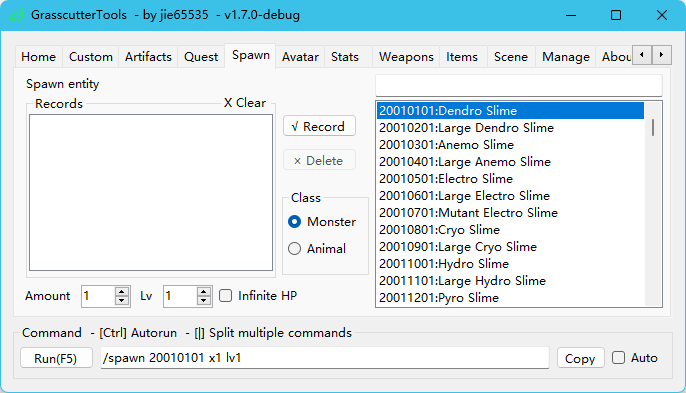686x393 pixels.
Task: Click the monster list scrollbar thumb
Action: (x=653, y=127)
